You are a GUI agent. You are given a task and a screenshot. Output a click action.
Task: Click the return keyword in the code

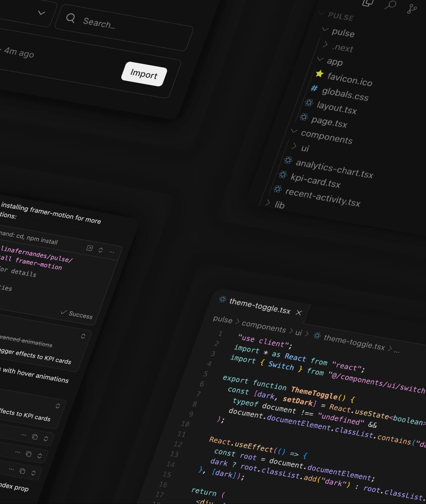click(x=204, y=492)
